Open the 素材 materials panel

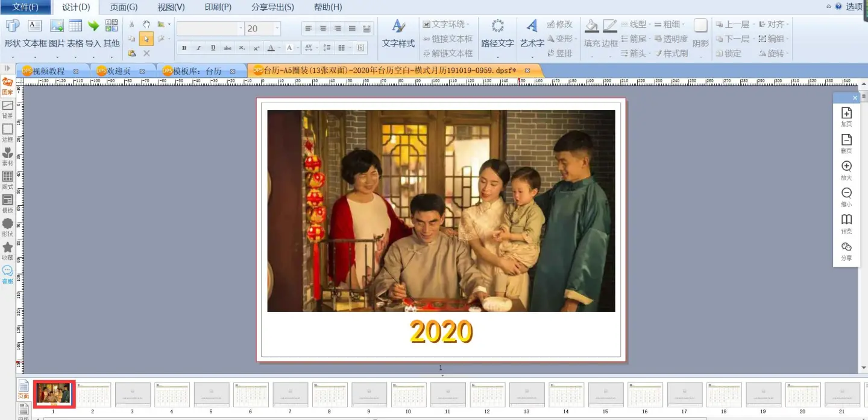tap(7, 157)
